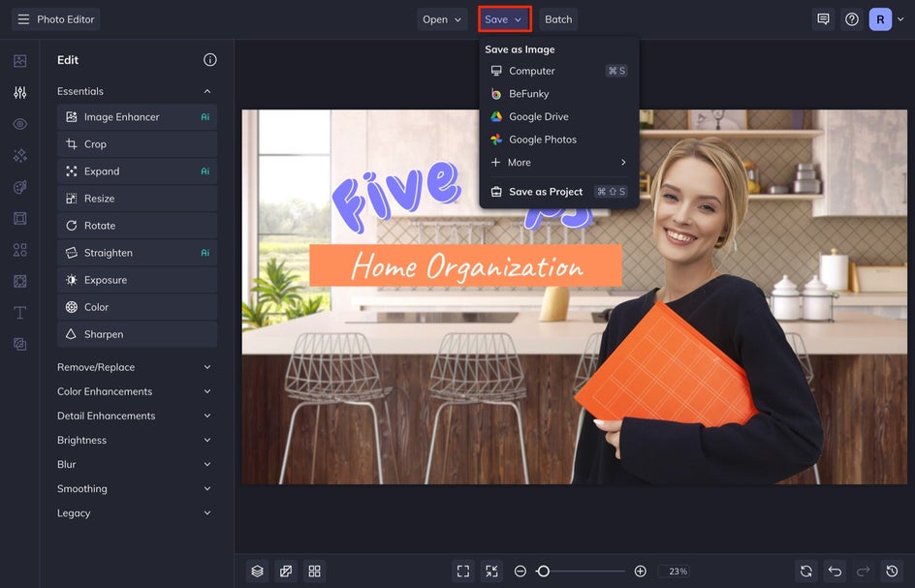Toggle the grid view icon in bottom bar
This screenshot has height=588, width=915.
tap(314, 572)
